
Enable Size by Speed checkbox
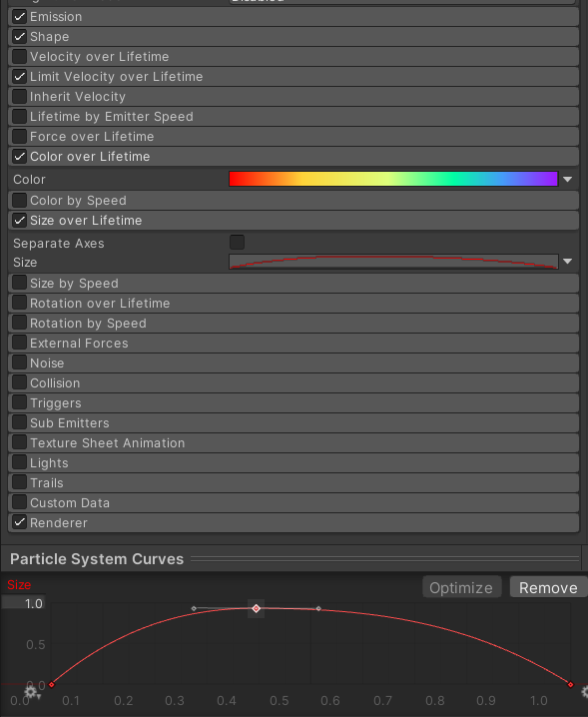(x=19, y=283)
